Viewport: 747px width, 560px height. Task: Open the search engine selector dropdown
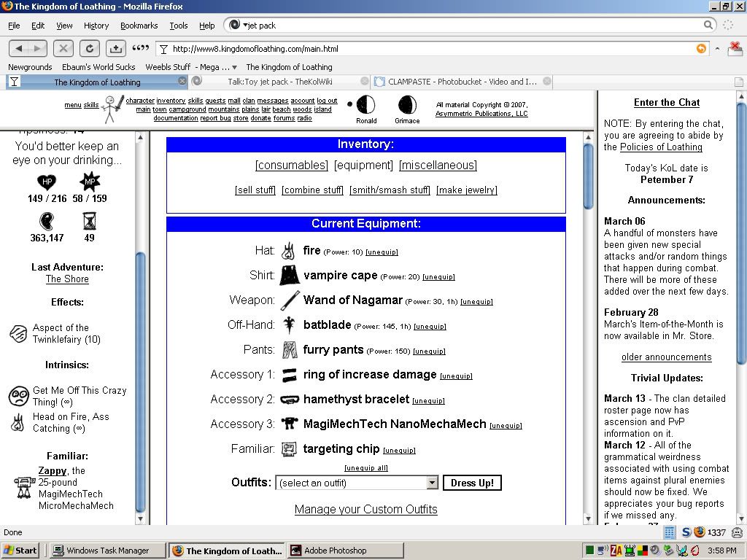(236, 25)
